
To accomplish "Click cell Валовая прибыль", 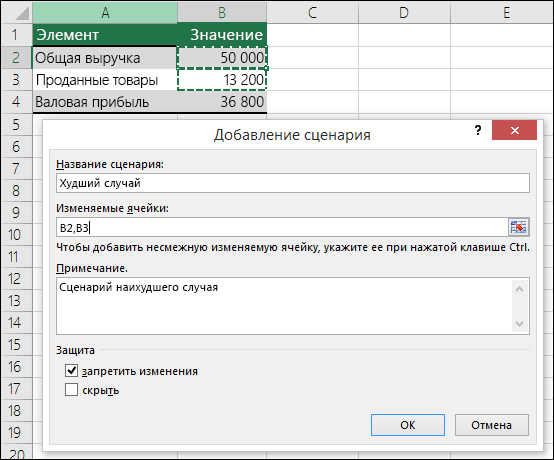I will [105, 102].
